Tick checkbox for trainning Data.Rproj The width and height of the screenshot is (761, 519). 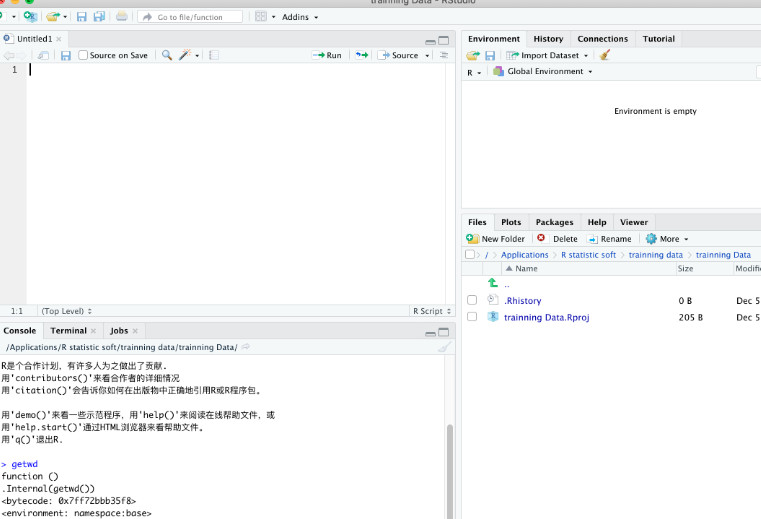click(x=472, y=317)
